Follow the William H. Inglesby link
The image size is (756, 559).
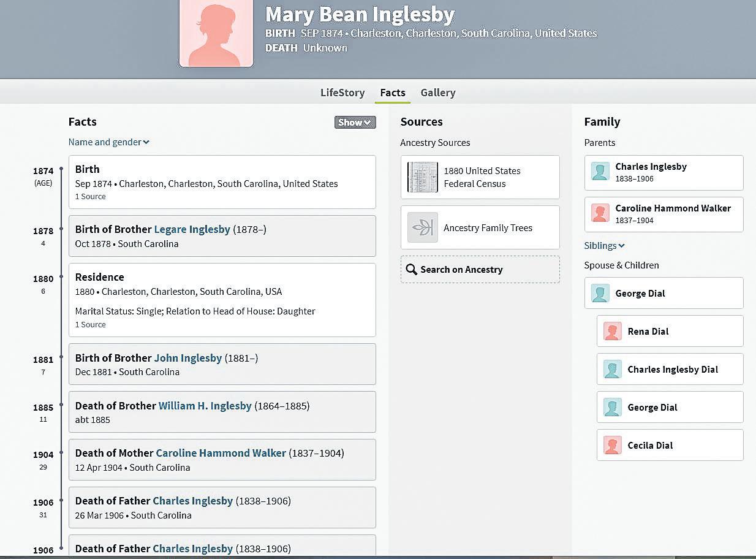pos(205,406)
